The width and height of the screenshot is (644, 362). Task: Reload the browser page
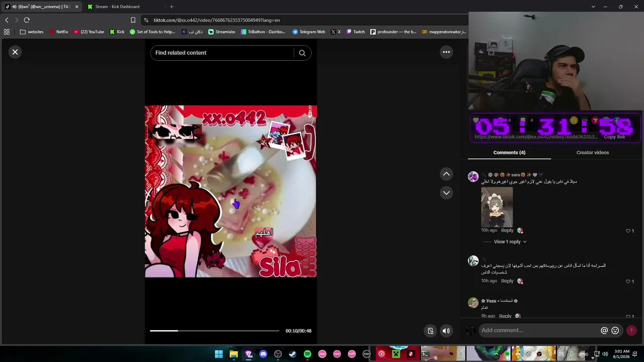(27, 20)
